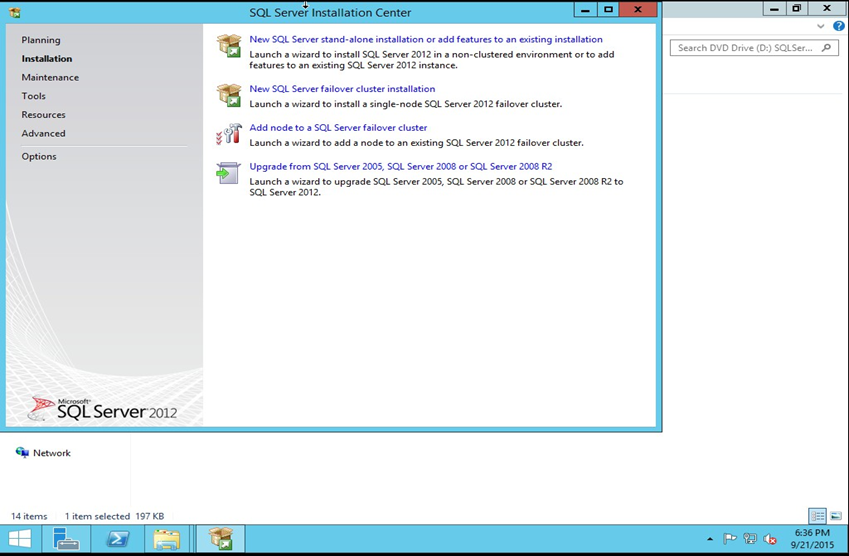Switch to the Maintenance page
The height and width of the screenshot is (556, 849).
(50, 77)
